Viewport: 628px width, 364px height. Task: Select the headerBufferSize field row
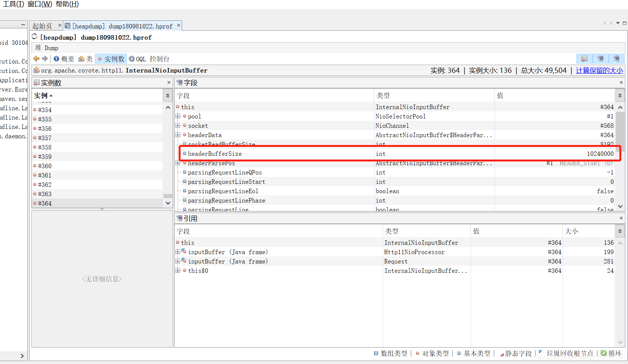pyautogui.click(x=395, y=154)
